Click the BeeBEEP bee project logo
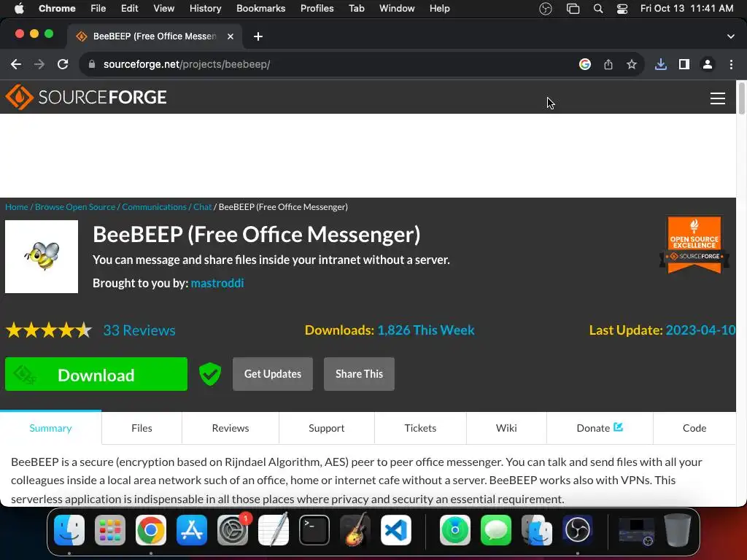Image resolution: width=747 pixels, height=560 pixels. pyautogui.click(x=42, y=257)
